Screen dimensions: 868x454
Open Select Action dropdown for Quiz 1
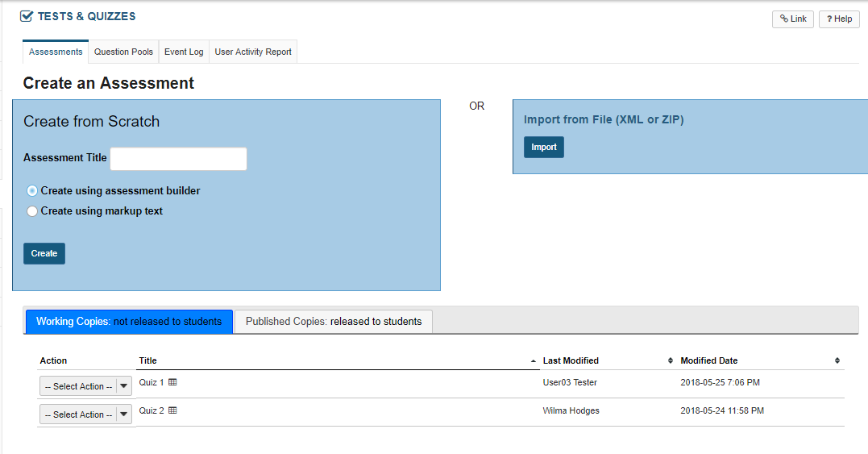point(85,386)
